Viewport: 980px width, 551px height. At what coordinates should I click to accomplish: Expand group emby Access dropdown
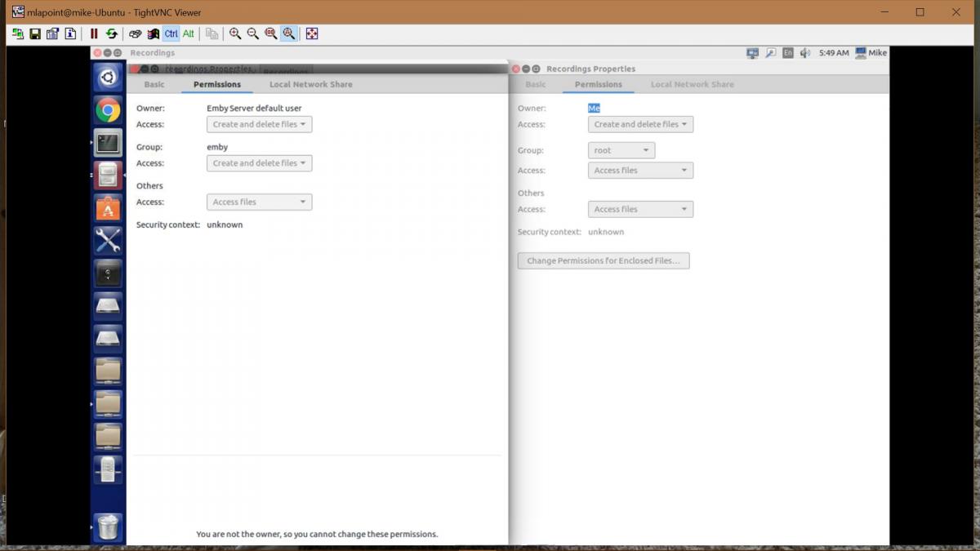[260, 163]
